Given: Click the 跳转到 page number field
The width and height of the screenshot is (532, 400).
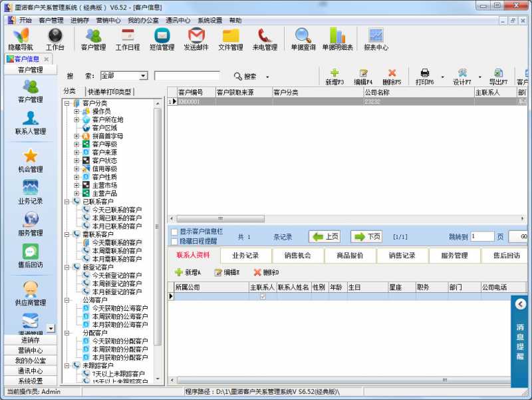Looking at the screenshot, I should pos(483,236).
